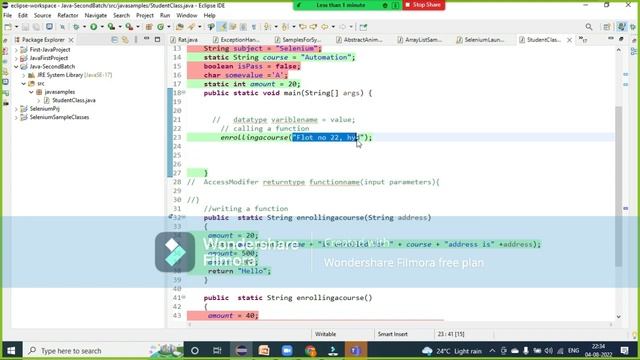Click the Windows Start button
The height and width of the screenshot is (360, 640).
[x=11, y=351]
